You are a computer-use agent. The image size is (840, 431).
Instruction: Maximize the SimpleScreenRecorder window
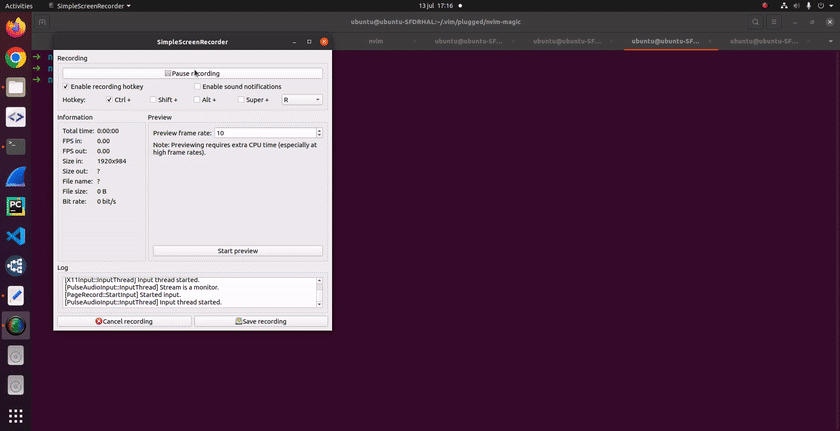tap(309, 42)
